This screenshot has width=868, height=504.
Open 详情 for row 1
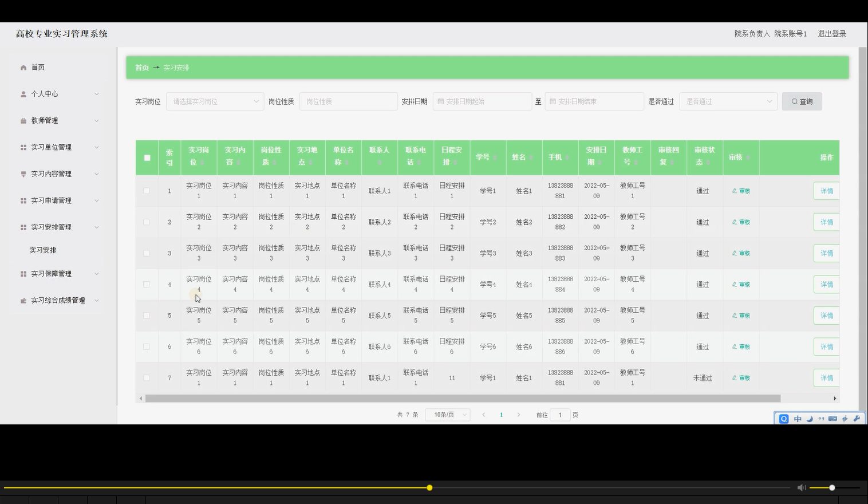(x=827, y=191)
